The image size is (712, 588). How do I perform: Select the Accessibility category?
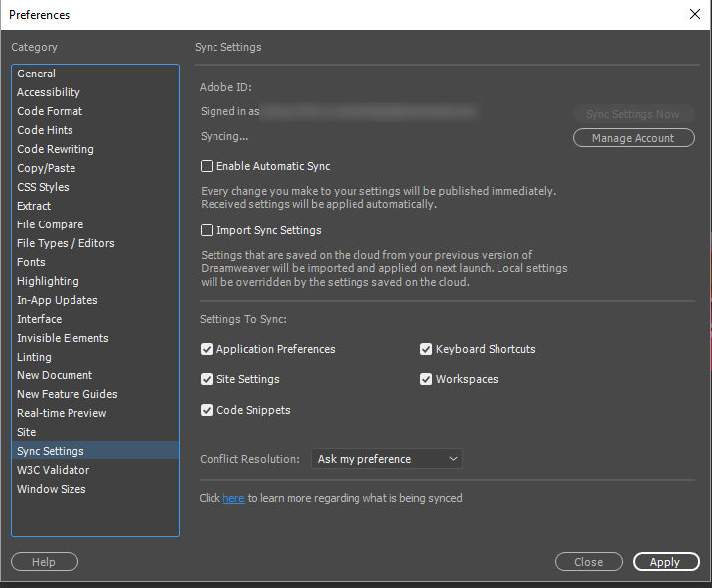click(95, 92)
